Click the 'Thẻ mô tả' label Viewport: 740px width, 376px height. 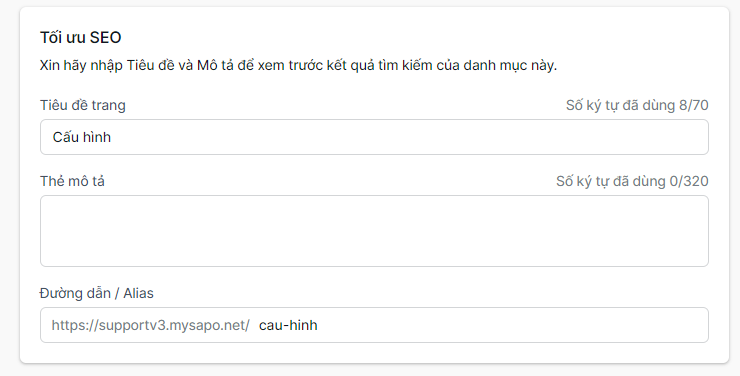click(72, 181)
